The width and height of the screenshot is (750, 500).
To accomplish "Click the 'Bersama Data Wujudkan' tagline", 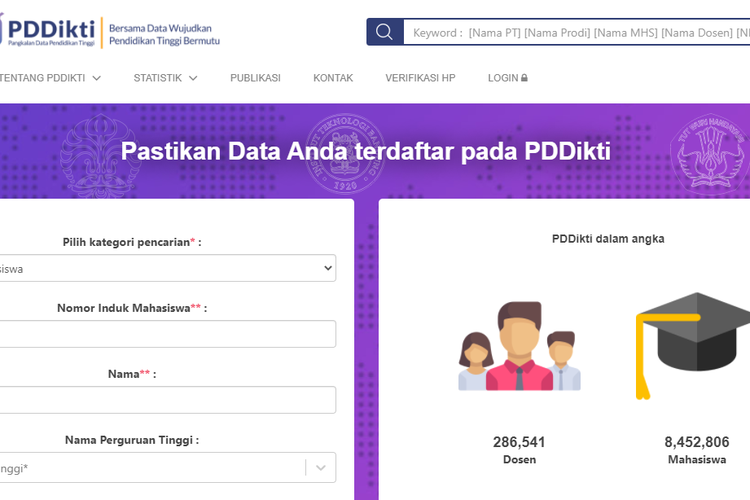I will pos(160,28).
